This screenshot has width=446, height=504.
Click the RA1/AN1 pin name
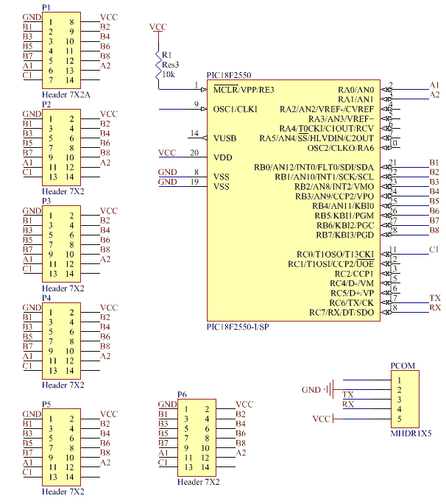pyautogui.click(x=355, y=99)
